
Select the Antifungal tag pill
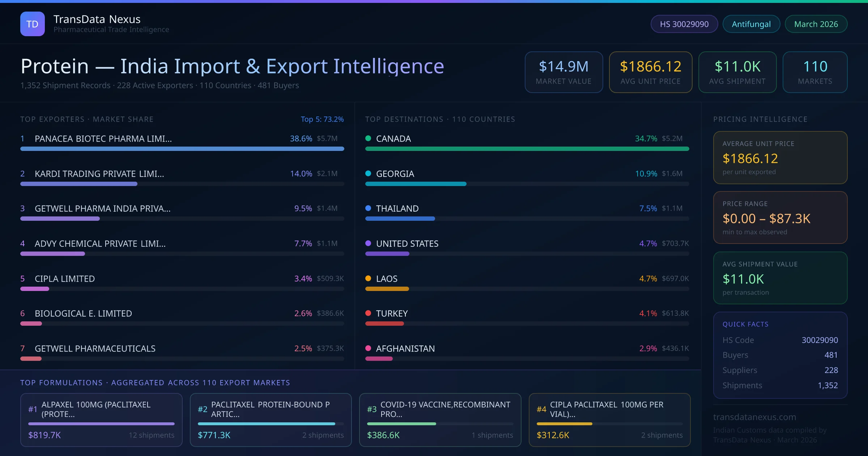point(751,24)
